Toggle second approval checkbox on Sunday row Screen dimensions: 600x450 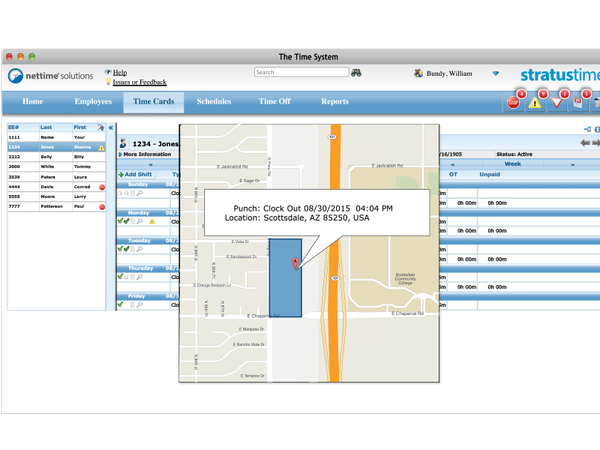click(x=126, y=193)
